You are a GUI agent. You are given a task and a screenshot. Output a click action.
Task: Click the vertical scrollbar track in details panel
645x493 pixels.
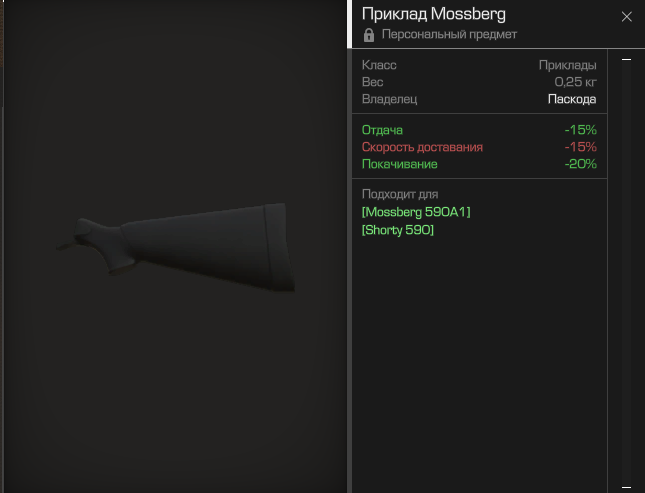coord(626,274)
